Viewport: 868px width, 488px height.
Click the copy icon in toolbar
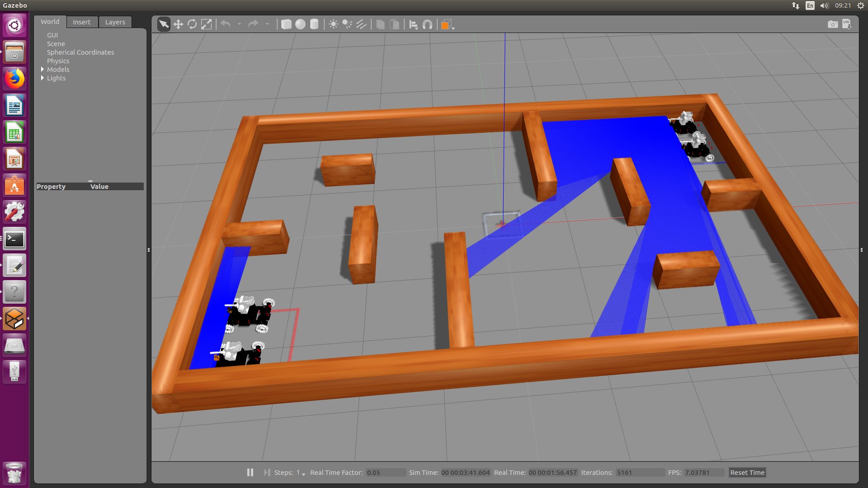point(381,24)
